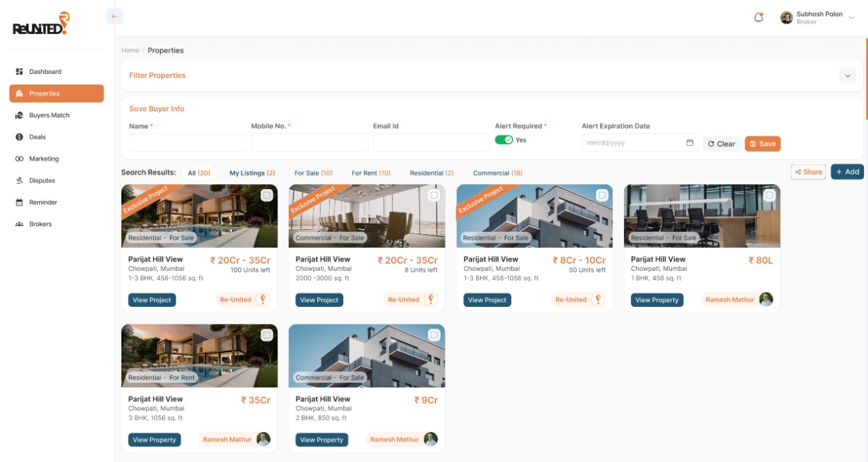
Task: Click the Dashboard grid icon in sidebar
Action: tap(19, 72)
